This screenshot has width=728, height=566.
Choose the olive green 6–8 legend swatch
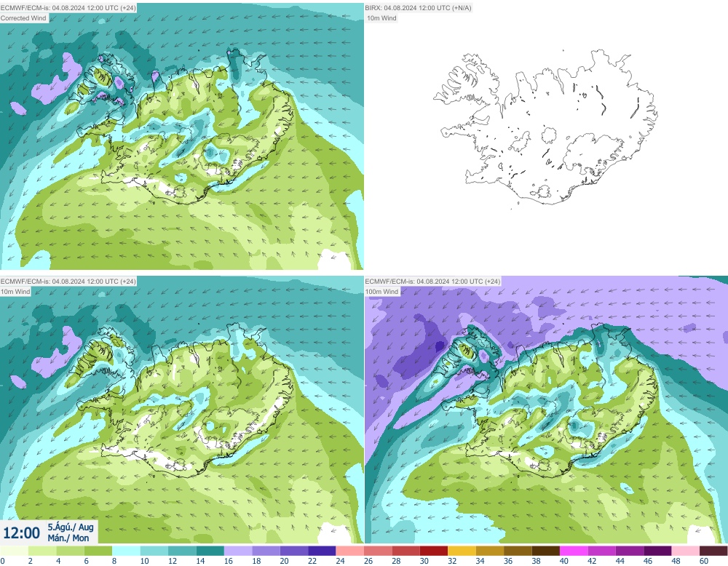pyautogui.click(x=98, y=551)
